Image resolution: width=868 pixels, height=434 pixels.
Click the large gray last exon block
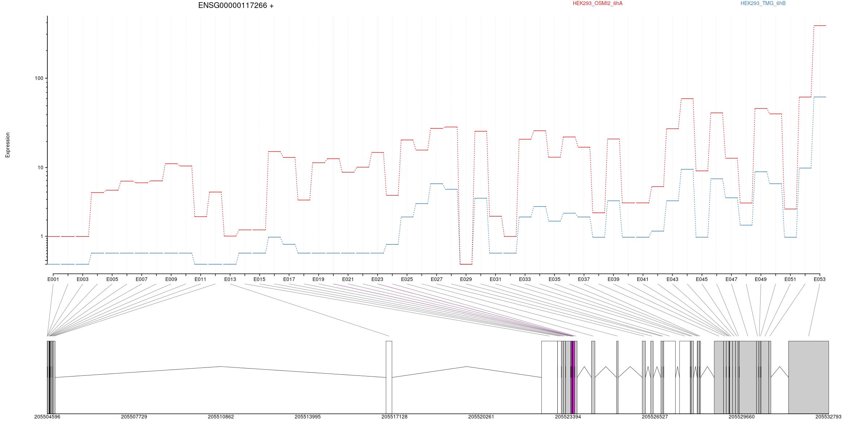pyautogui.click(x=809, y=377)
